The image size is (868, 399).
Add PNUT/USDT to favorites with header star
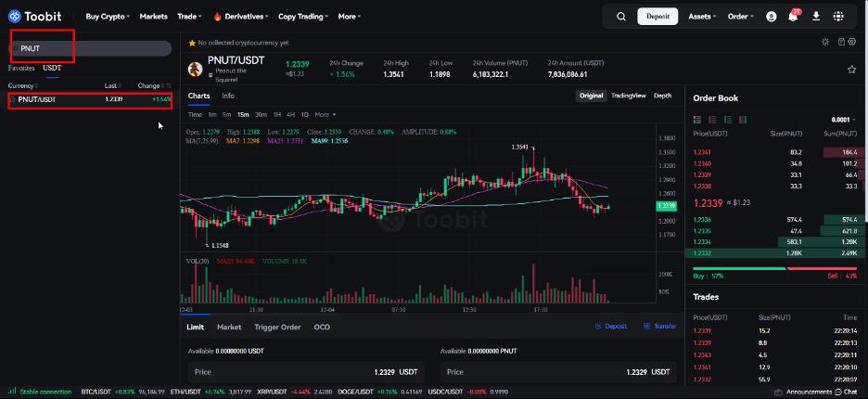(x=851, y=70)
